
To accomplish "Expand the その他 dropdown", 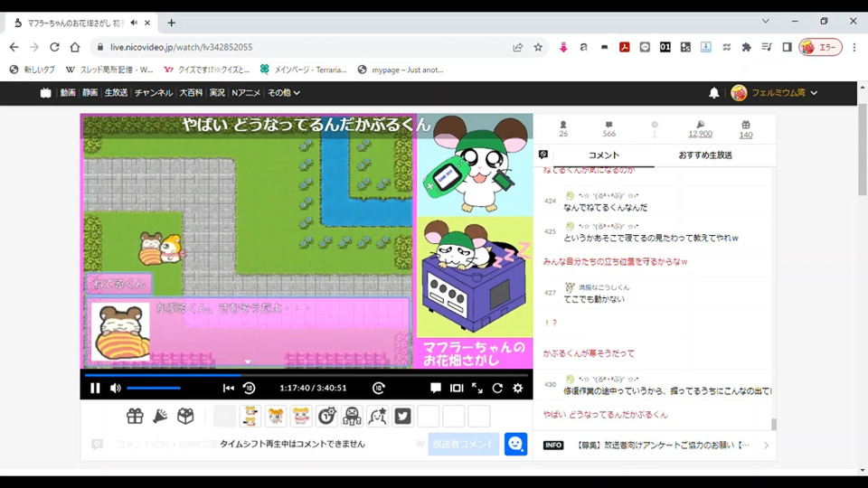I will (x=283, y=93).
